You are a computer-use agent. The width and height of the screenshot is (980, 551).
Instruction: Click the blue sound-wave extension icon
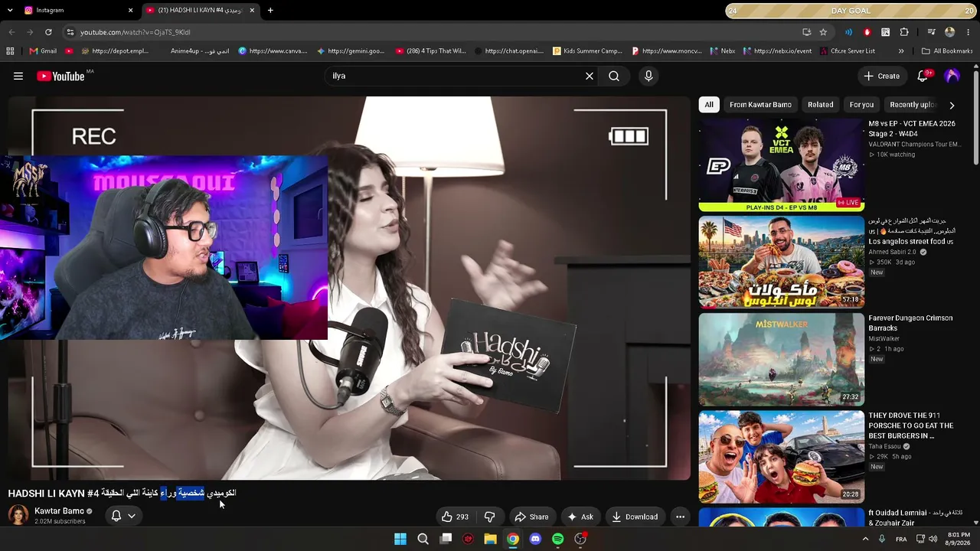848,32
